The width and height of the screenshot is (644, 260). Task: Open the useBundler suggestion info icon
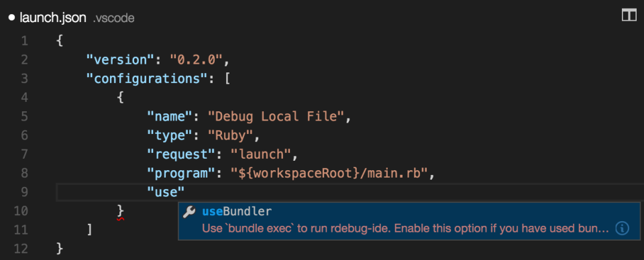pyautogui.click(x=623, y=229)
